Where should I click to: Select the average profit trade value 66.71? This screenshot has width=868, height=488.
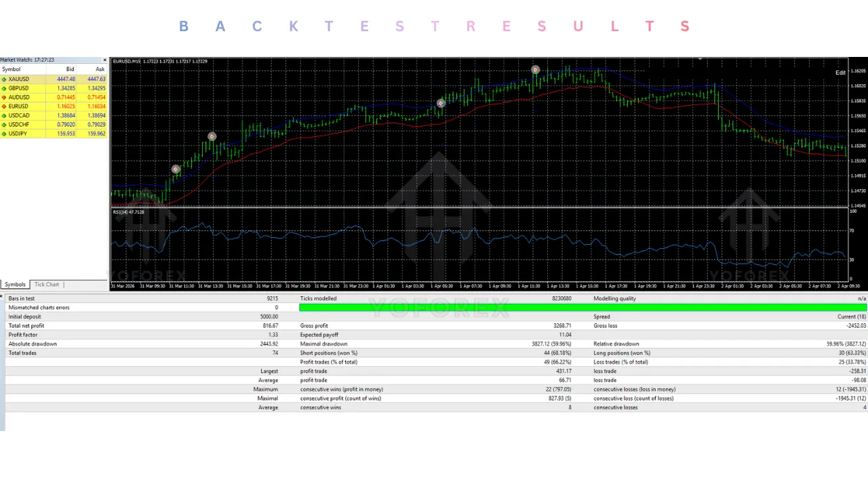point(566,380)
